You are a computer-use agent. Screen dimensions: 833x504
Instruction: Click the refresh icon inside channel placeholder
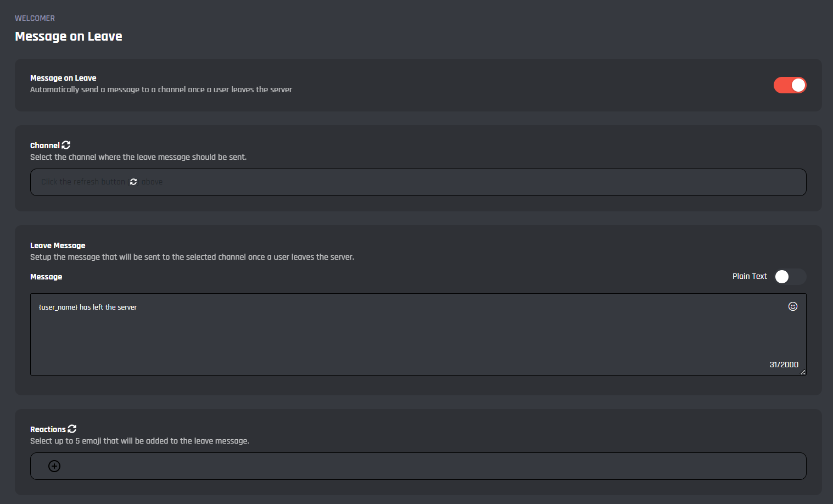pos(133,182)
